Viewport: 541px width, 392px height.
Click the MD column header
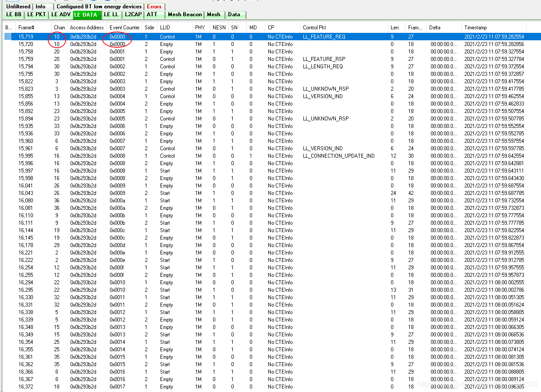pos(256,28)
